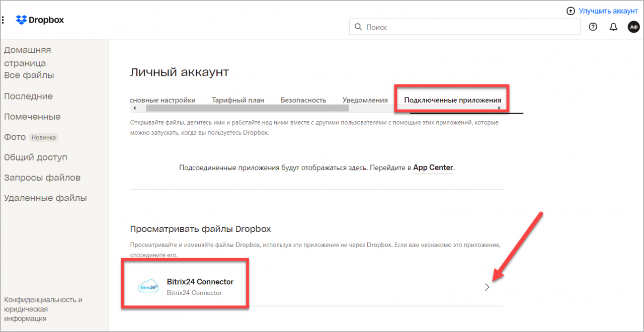Click the tab scrollbar left arrow
The image size is (644, 332).
(134, 108)
